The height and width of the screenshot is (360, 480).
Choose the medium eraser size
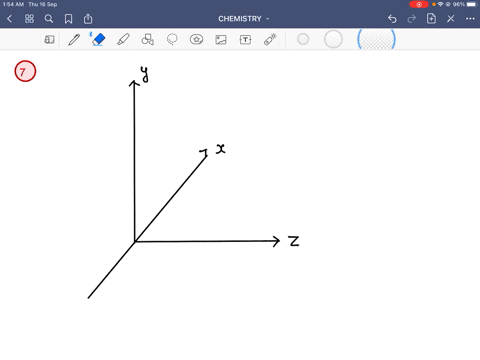pyautogui.click(x=333, y=39)
